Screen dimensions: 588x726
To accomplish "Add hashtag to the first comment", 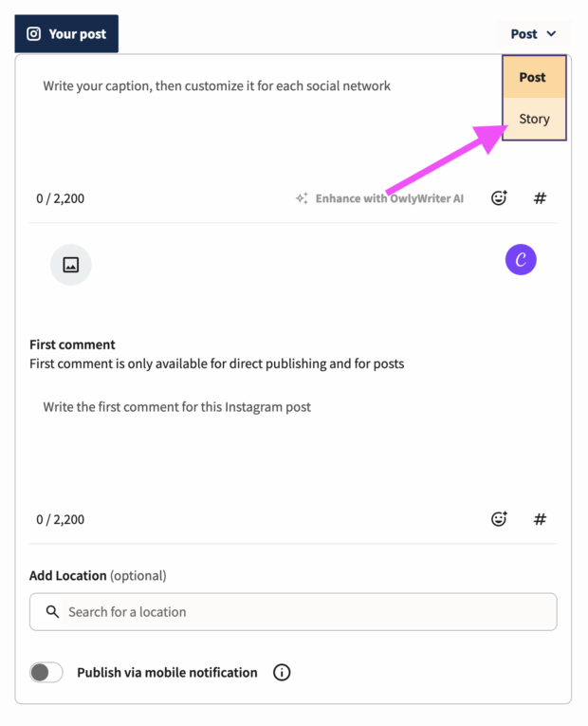I will tap(540, 519).
